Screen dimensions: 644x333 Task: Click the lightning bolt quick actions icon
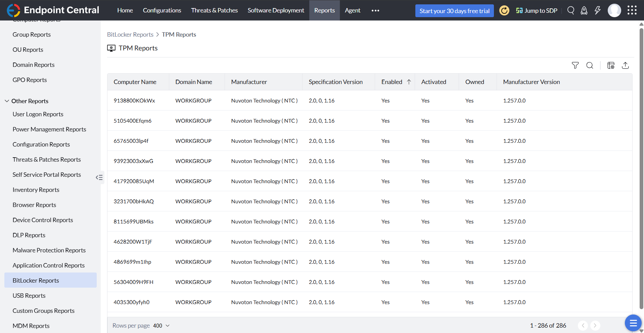coord(598,10)
